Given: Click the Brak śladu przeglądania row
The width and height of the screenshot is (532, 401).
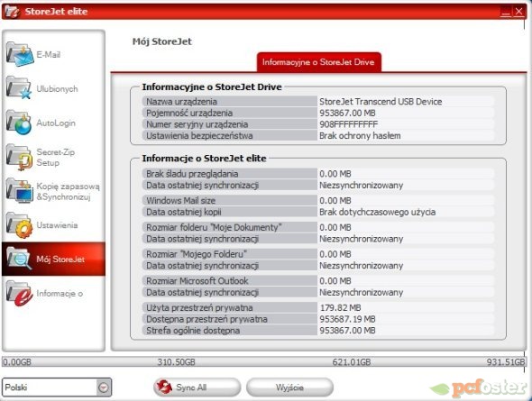Looking at the screenshot, I should [x=318, y=174].
